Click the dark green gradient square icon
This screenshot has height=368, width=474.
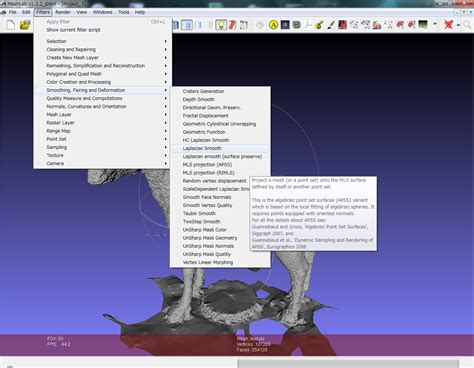423,25
